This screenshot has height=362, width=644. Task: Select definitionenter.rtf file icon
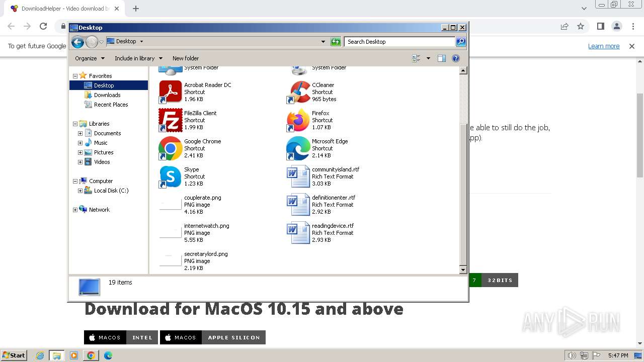click(x=298, y=205)
